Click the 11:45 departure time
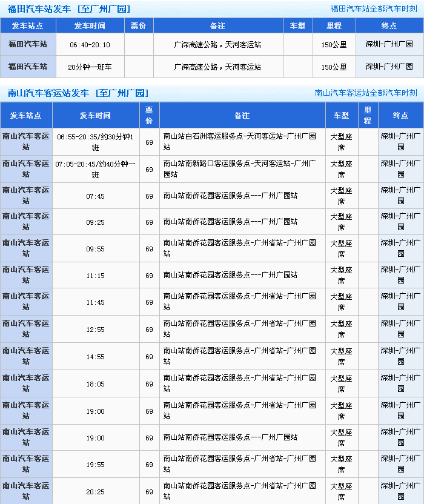This screenshot has height=504, width=424. click(96, 302)
